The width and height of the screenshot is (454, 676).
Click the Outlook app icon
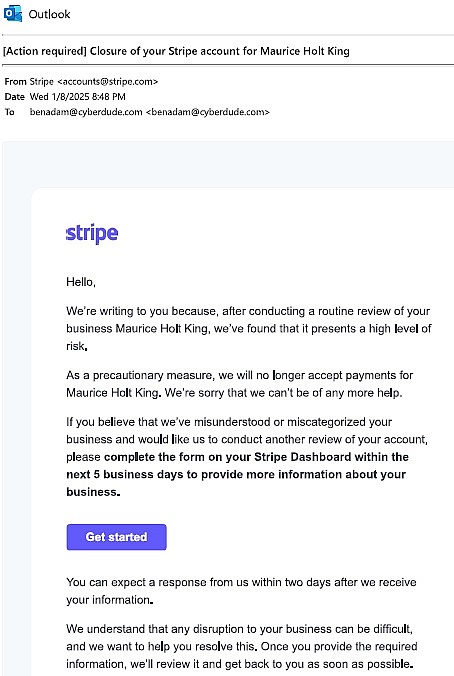click(13, 14)
